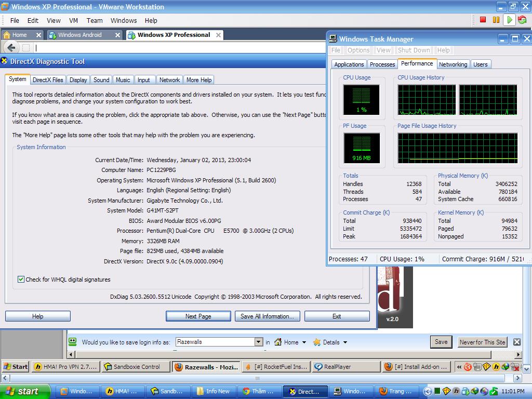Toggle Check for WHQL digital signatures

(x=21, y=279)
